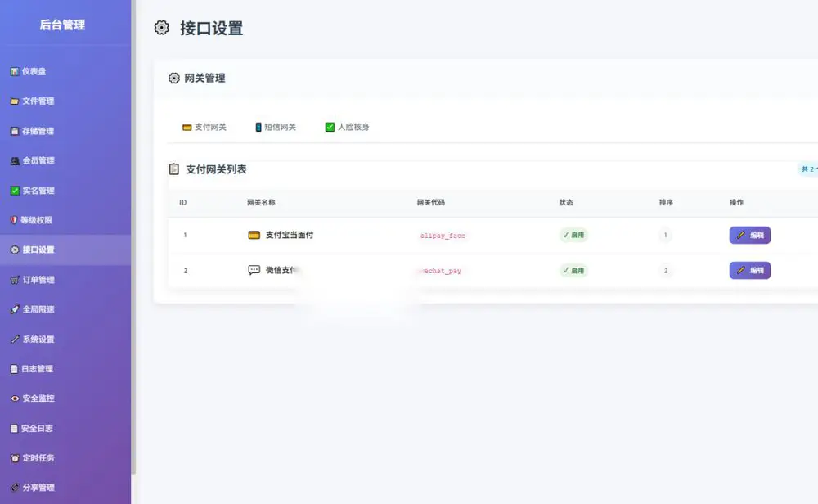
Task: Click the 分享管理 link icon
Action: tap(15, 488)
